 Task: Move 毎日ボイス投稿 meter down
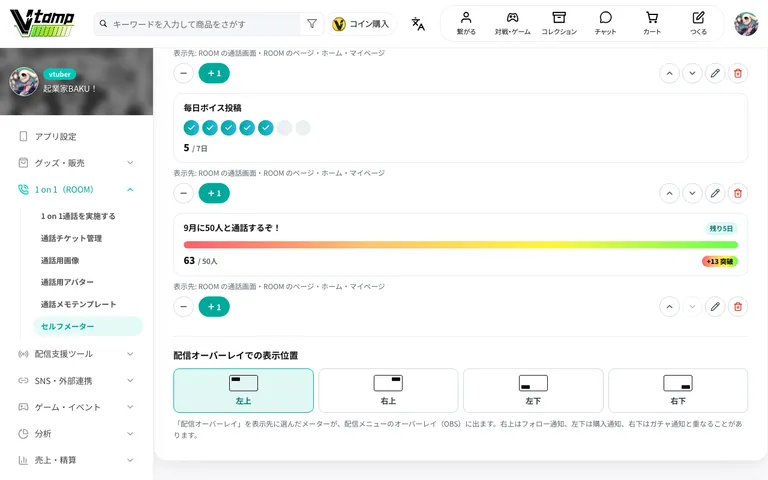[x=692, y=193]
